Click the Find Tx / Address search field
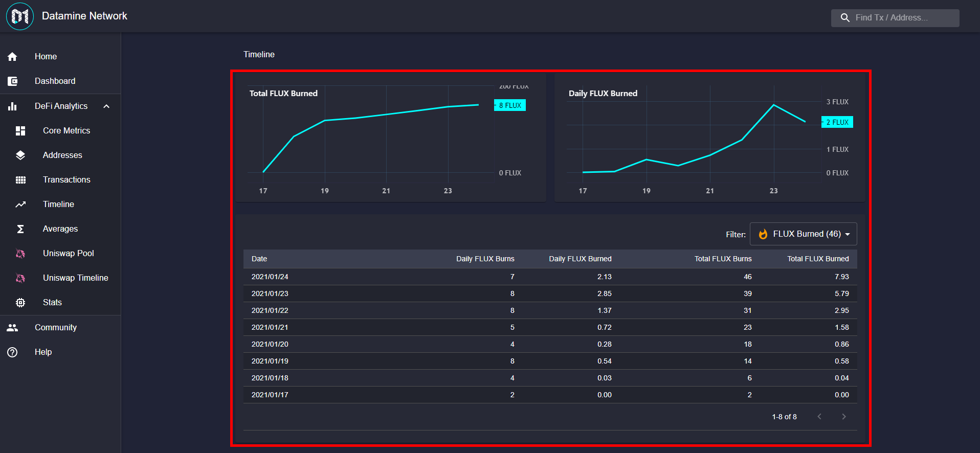 895,18
